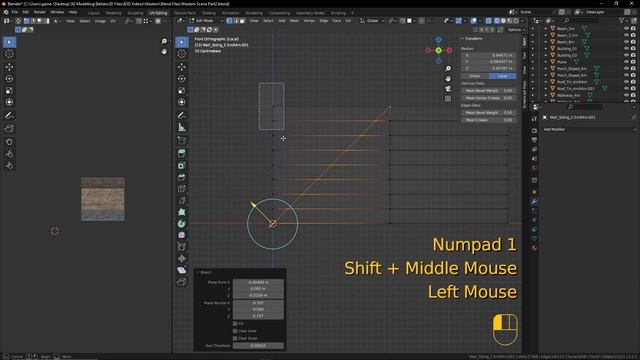Viewport: 640px width, 360px height.
Task: Activate the Extrude Region tool
Action: 182,153
